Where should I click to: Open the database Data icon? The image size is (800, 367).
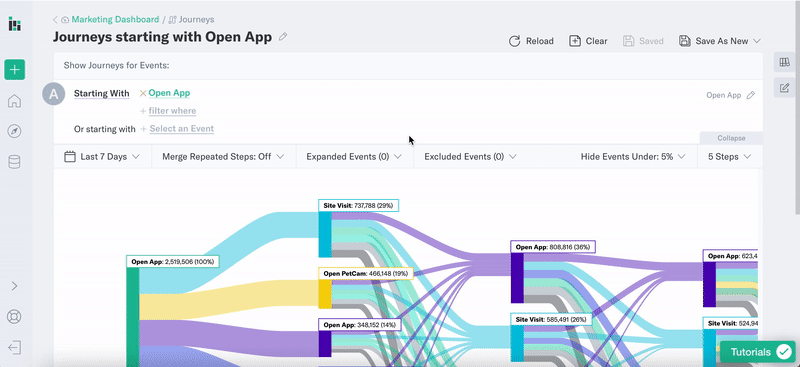(14, 162)
